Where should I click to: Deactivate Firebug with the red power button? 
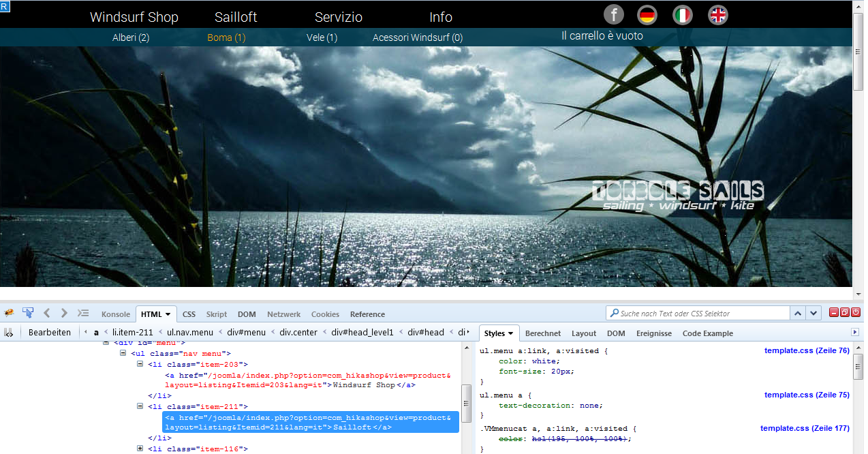856,312
